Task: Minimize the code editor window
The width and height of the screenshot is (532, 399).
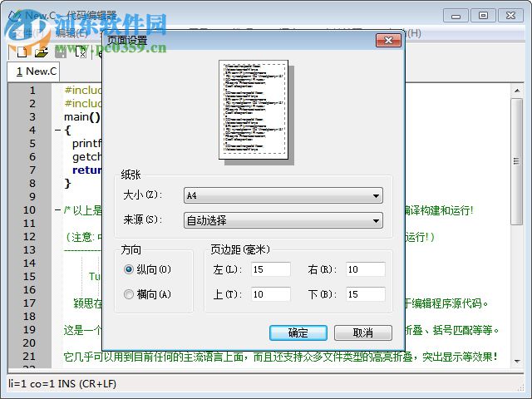Action: [456, 16]
